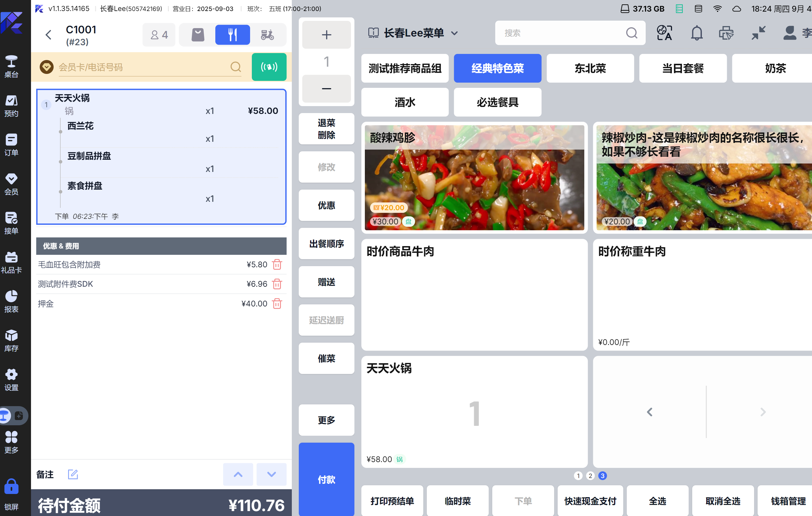Select the 东北菜 category tab
The width and height of the screenshot is (812, 516).
pyautogui.click(x=590, y=68)
